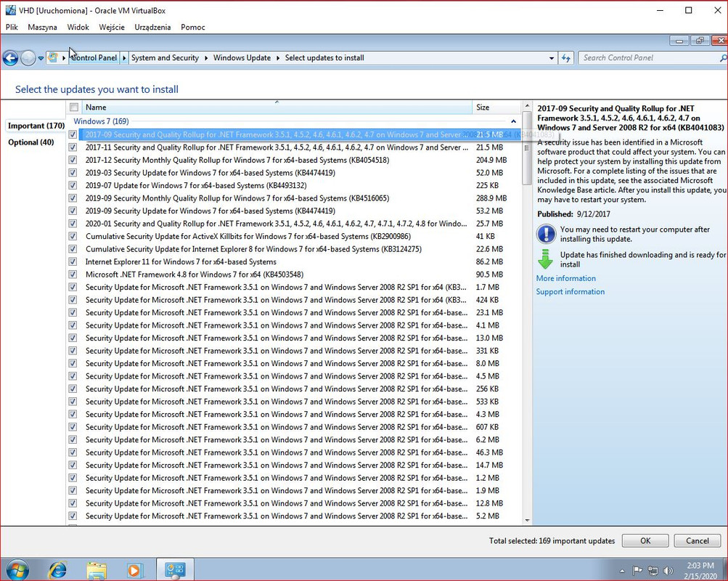Open the Widok menu
Viewport: 728px width, 581px height.
click(78, 27)
